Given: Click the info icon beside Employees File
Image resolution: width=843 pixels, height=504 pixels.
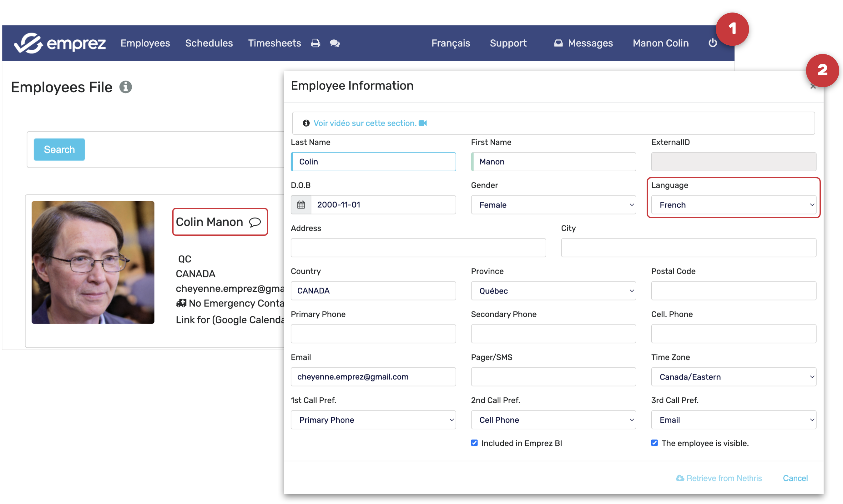Looking at the screenshot, I should click(x=126, y=87).
